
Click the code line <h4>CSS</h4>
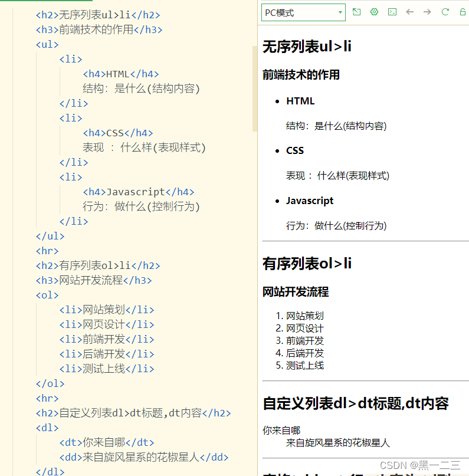[x=118, y=133]
